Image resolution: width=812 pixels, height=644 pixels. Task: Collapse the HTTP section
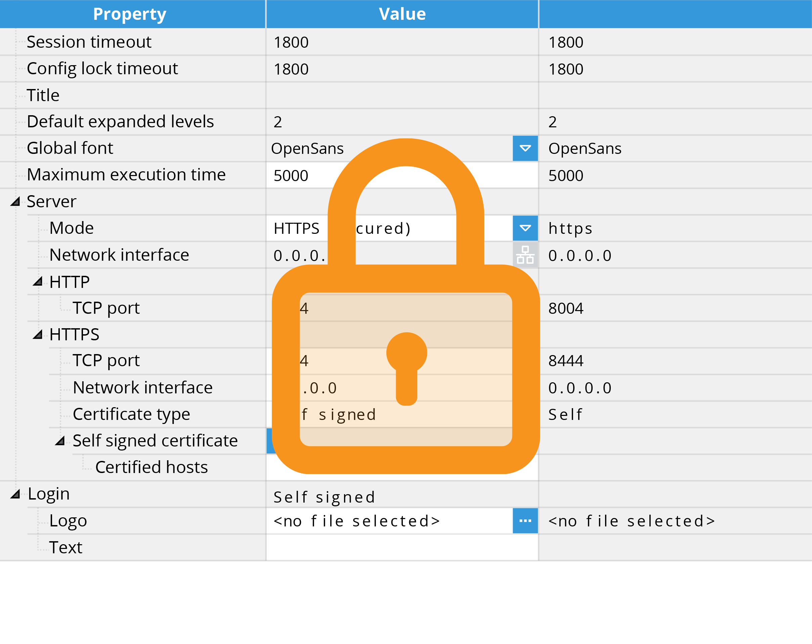click(x=38, y=281)
